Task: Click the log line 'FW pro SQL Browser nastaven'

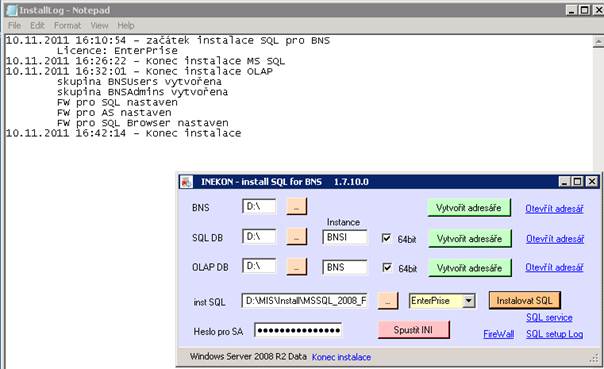Action: tap(143, 123)
